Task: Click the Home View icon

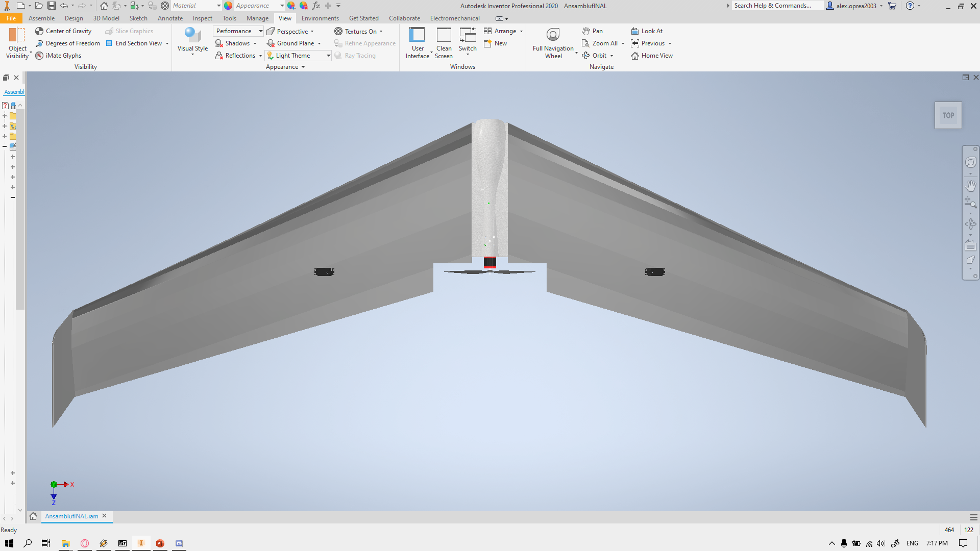Action: (635, 56)
